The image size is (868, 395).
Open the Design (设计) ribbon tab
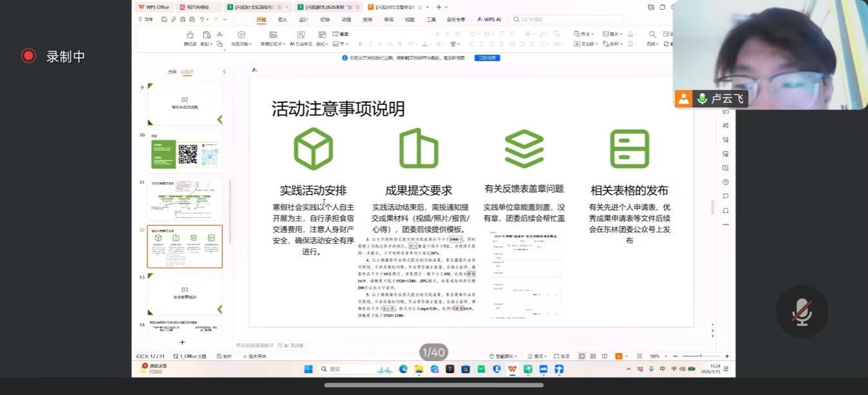click(x=303, y=19)
